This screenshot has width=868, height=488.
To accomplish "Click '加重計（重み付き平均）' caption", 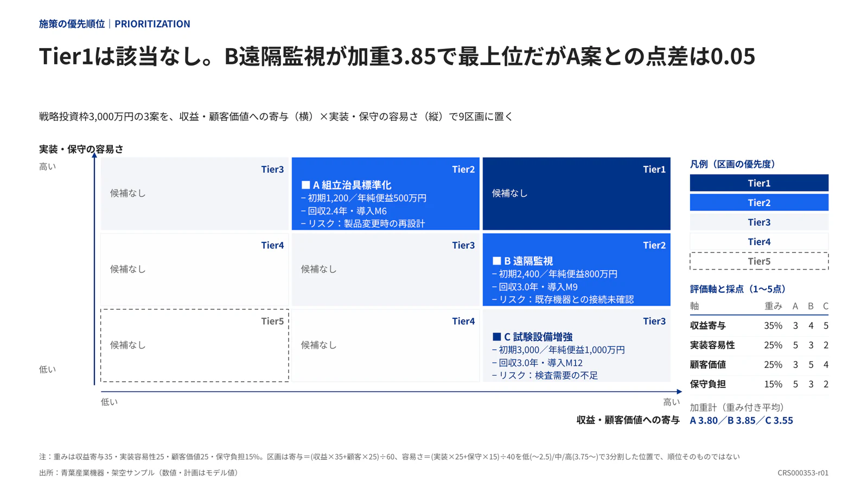I will click(737, 407).
